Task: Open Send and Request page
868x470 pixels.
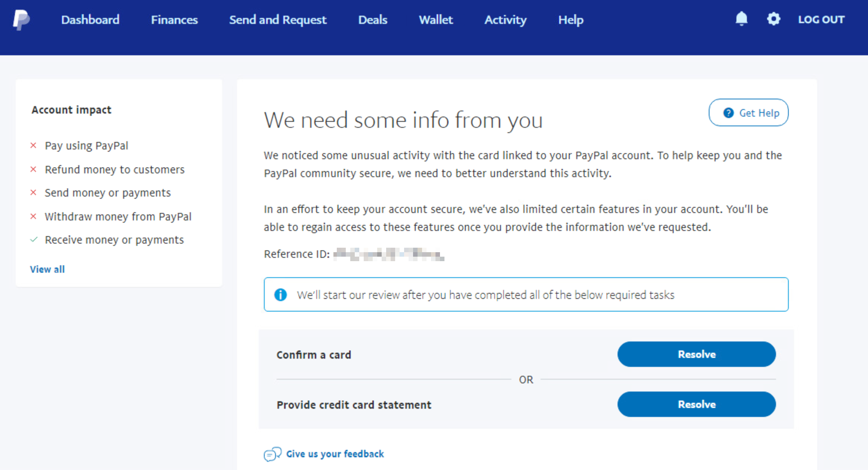Action: tap(278, 20)
